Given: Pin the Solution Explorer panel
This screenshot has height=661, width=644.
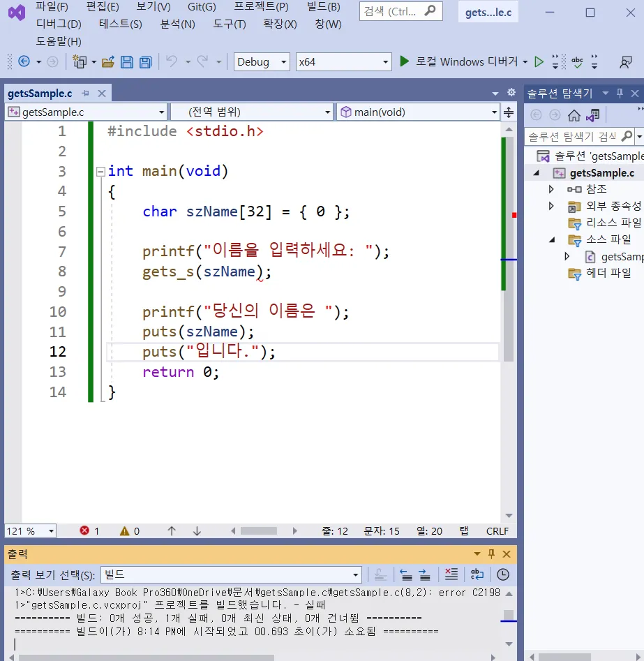Looking at the screenshot, I should [619, 93].
